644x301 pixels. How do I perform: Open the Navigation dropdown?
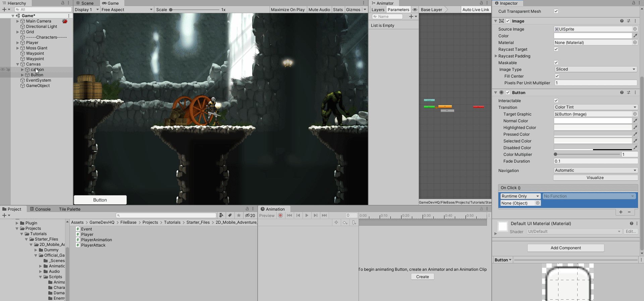[x=596, y=170]
